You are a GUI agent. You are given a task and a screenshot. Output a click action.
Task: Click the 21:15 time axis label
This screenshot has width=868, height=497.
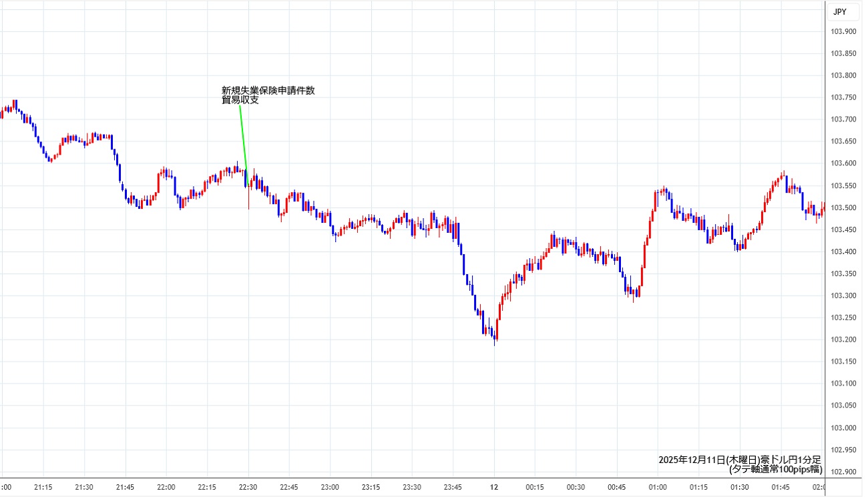coord(43,487)
